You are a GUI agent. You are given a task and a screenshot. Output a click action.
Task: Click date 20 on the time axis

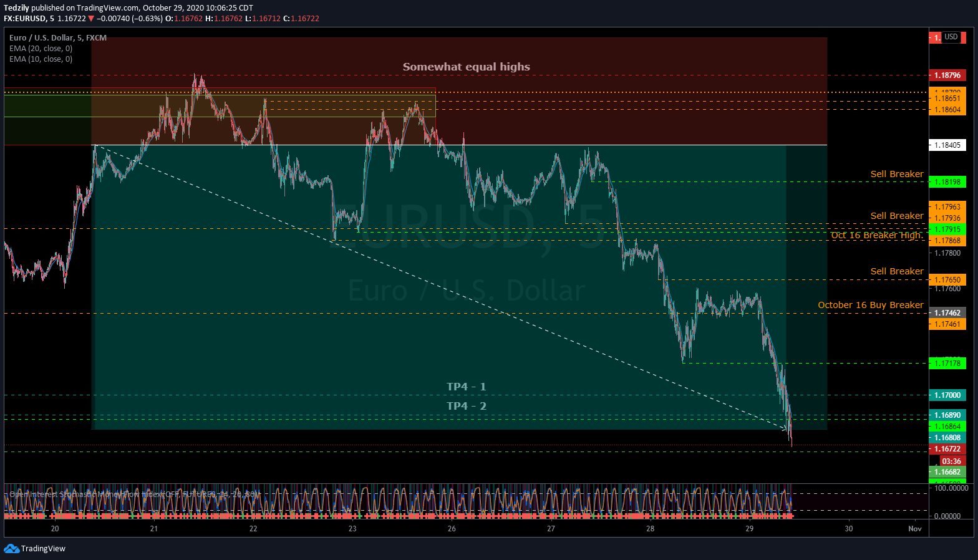click(x=55, y=529)
